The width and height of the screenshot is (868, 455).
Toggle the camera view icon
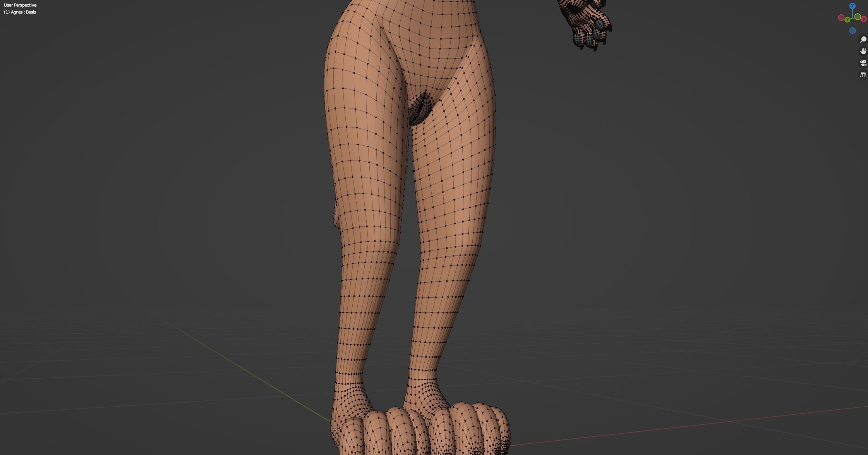coord(863,63)
